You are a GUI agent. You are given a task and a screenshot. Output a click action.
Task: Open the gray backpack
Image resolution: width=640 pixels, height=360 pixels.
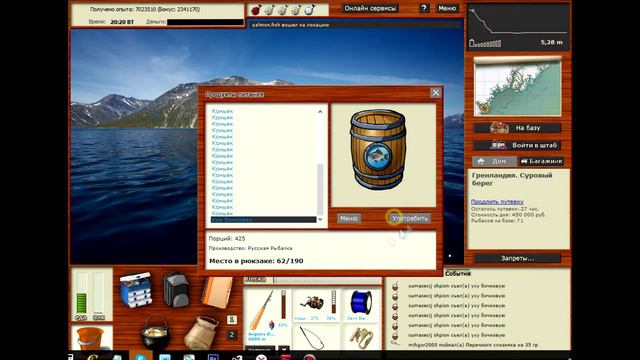coord(176,290)
